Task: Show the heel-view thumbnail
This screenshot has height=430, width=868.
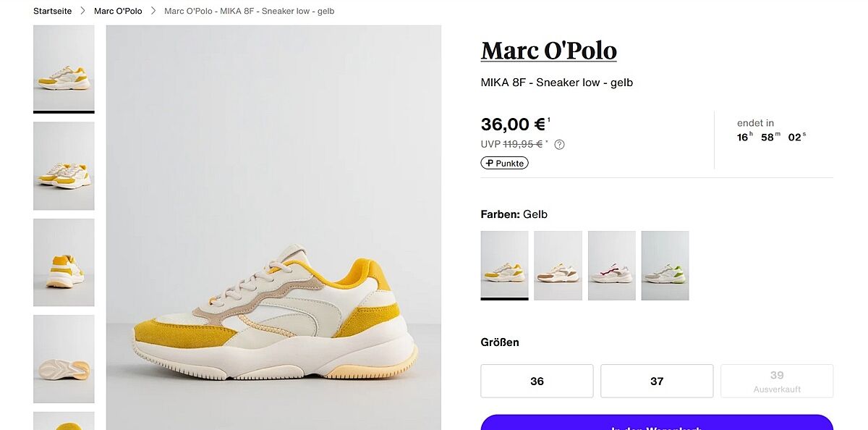Action: point(64,262)
